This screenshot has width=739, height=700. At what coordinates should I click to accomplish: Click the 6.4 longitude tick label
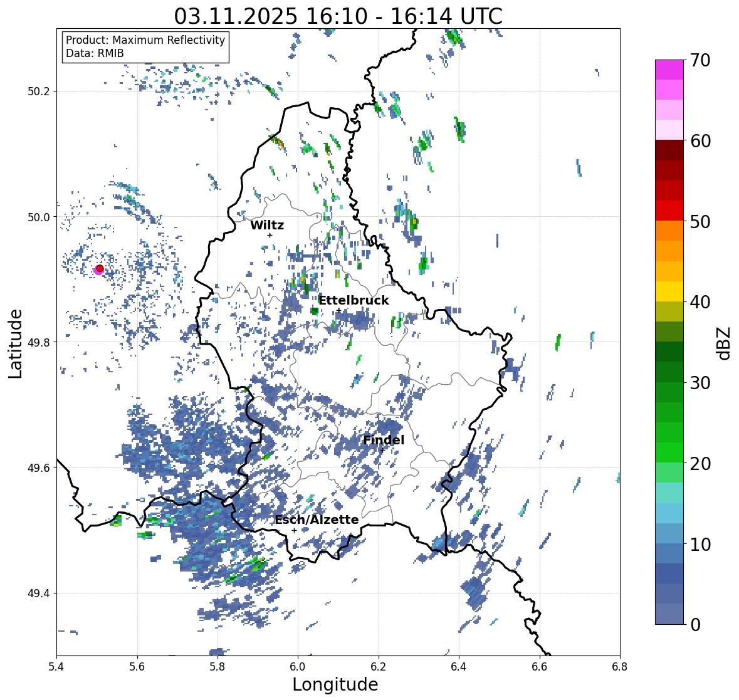click(x=459, y=666)
